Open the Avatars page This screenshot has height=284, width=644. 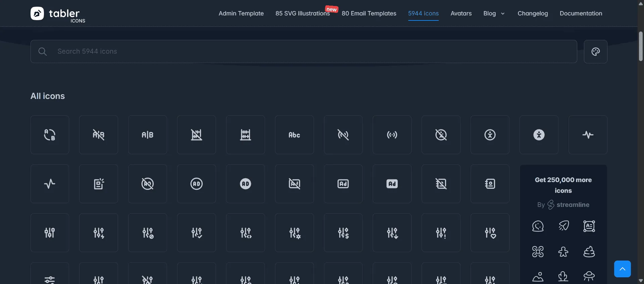point(461,13)
